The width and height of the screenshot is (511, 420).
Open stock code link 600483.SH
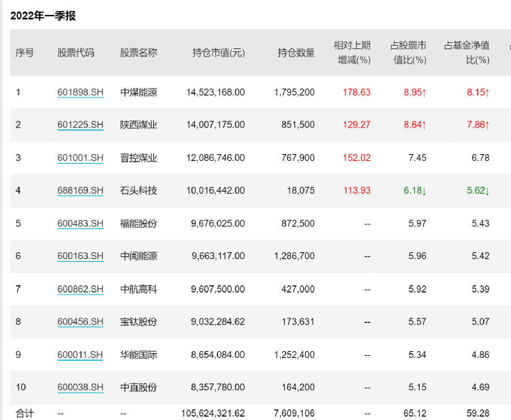80,224
